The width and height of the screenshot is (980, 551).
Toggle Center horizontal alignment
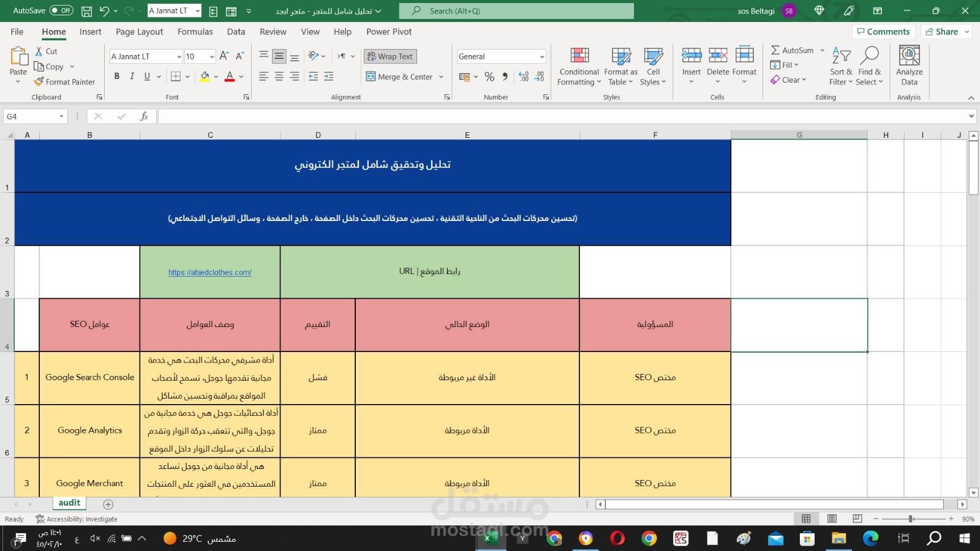(279, 77)
